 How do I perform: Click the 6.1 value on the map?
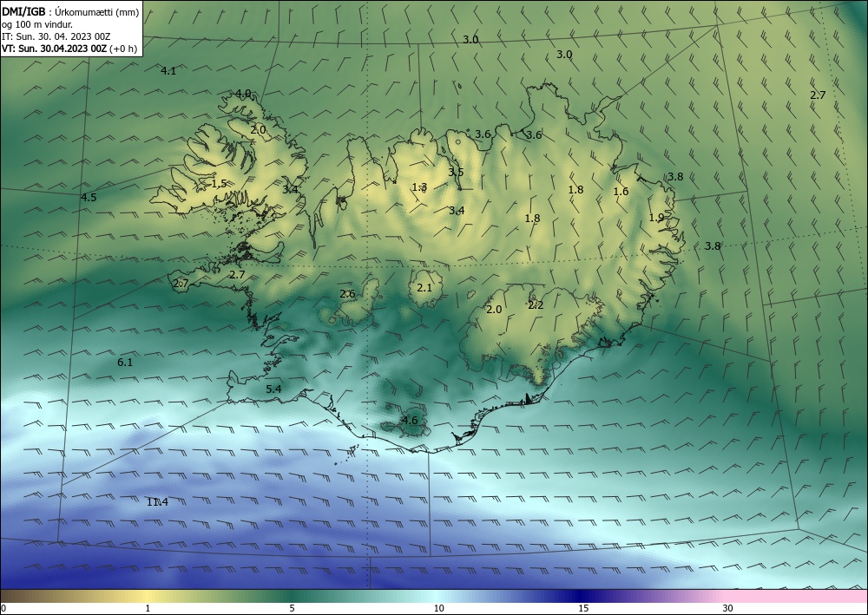pyautogui.click(x=125, y=363)
